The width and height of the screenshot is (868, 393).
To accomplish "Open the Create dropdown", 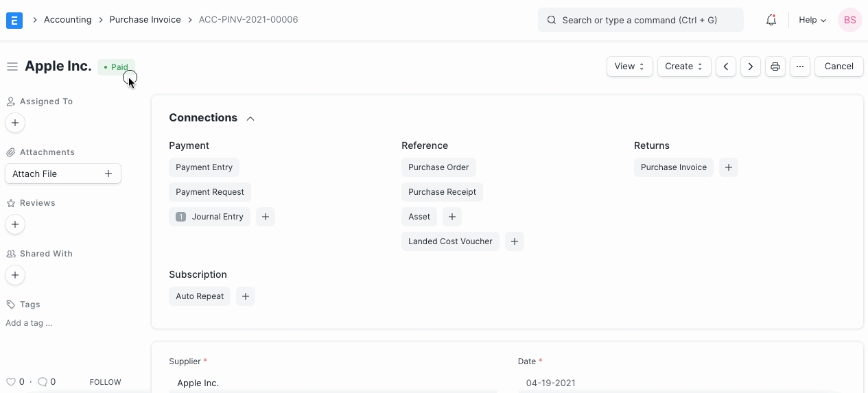I will tap(683, 67).
